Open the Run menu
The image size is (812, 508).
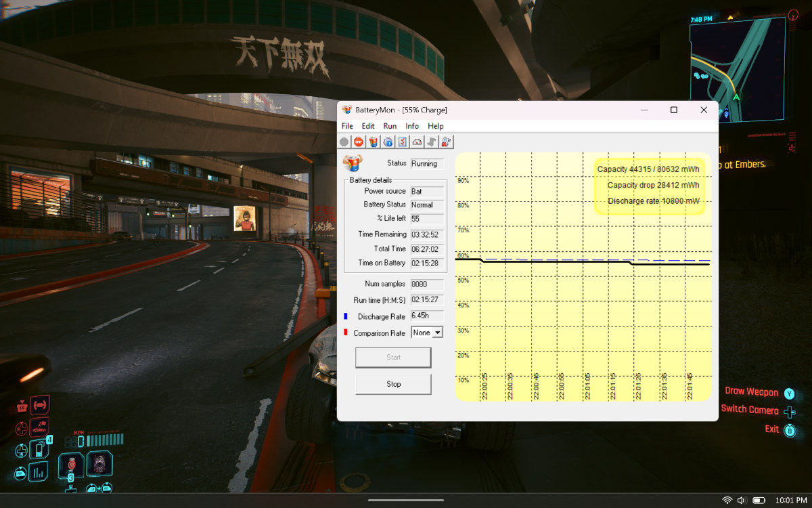coord(390,126)
